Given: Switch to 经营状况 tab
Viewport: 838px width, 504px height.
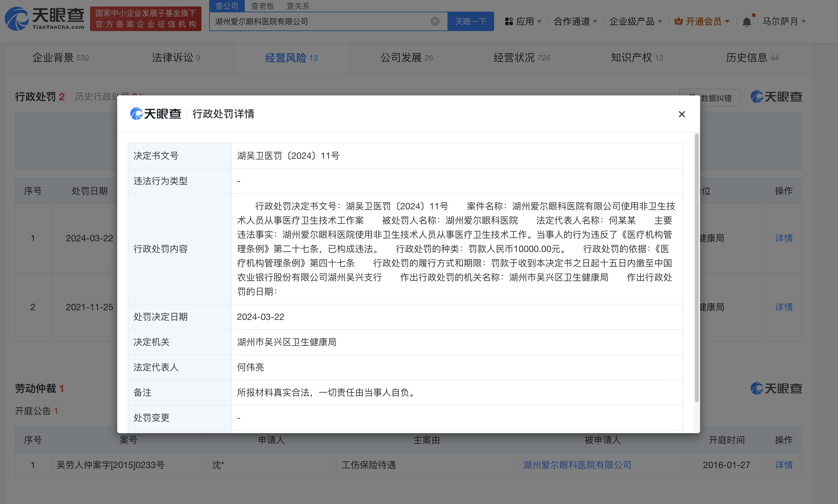Looking at the screenshot, I should tap(522, 58).
